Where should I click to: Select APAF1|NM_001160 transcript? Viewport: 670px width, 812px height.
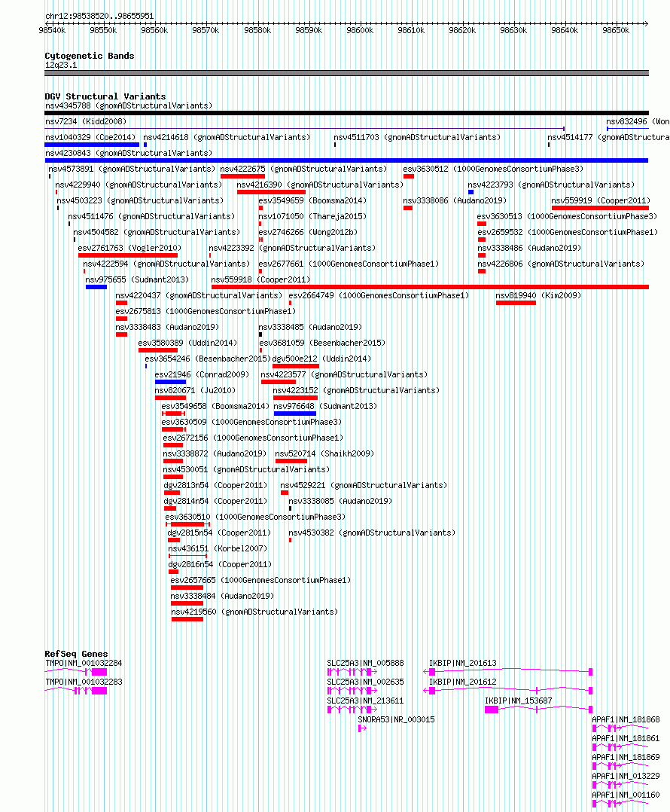[626, 795]
